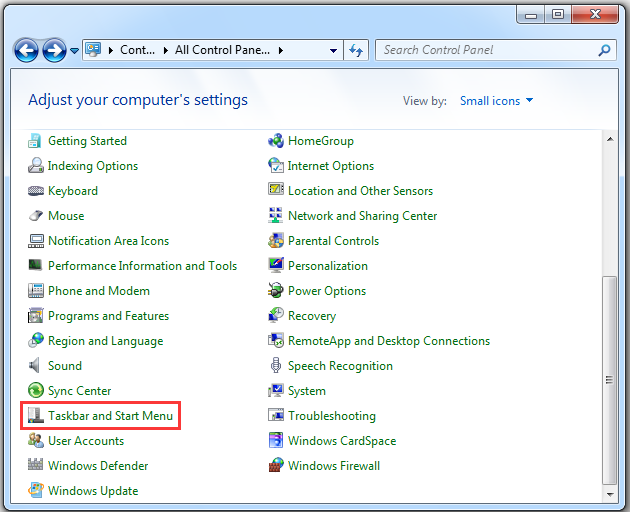Go back with the Back button
The height and width of the screenshot is (512, 630).
pos(26,51)
